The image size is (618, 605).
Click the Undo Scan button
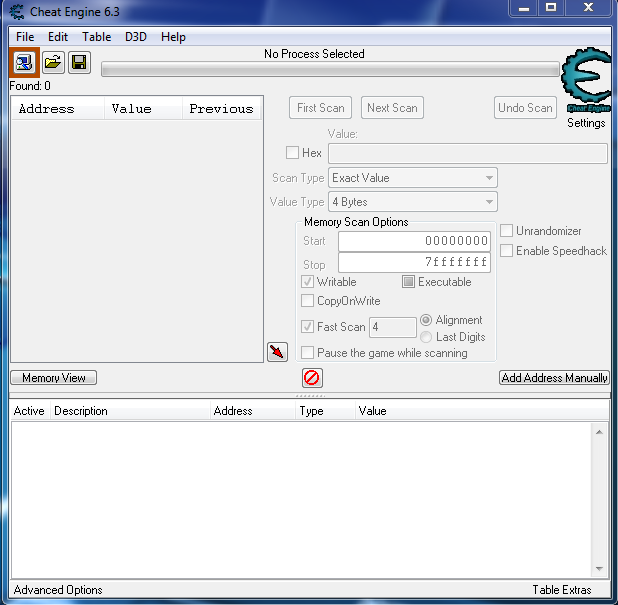525,108
